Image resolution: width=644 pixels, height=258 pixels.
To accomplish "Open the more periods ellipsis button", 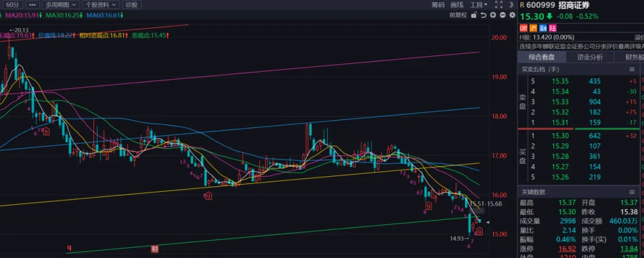I will click(x=33, y=5).
